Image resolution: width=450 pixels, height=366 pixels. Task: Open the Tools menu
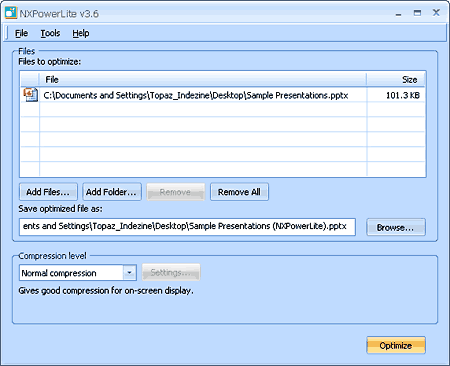point(50,33)
